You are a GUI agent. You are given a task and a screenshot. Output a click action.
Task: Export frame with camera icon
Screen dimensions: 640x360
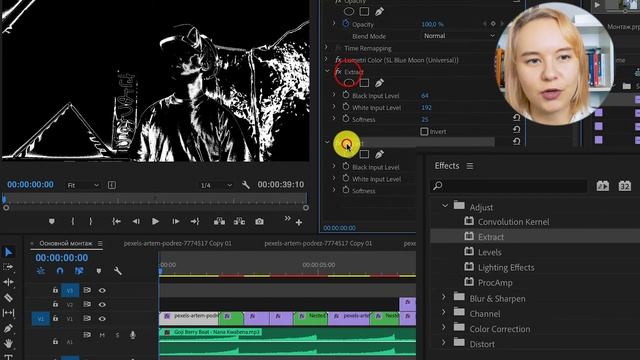259,221
